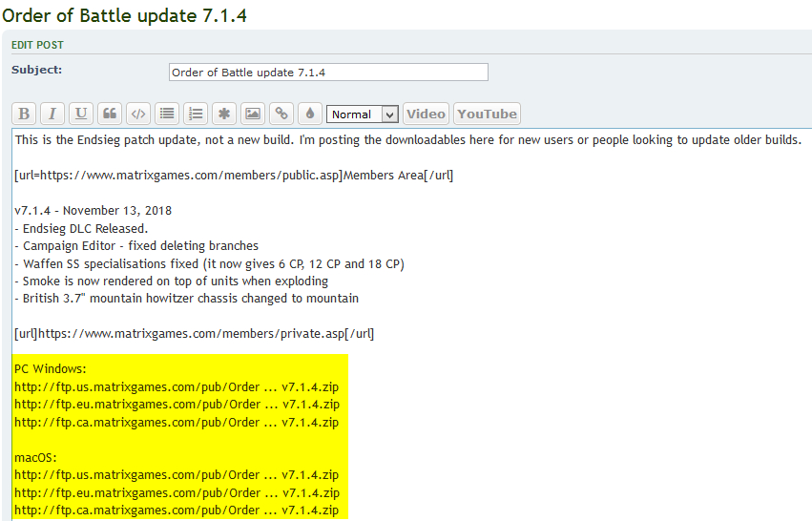Viewport: 812px width, 521px height.
Task: Click the Video button
Action: coord(426,114)
